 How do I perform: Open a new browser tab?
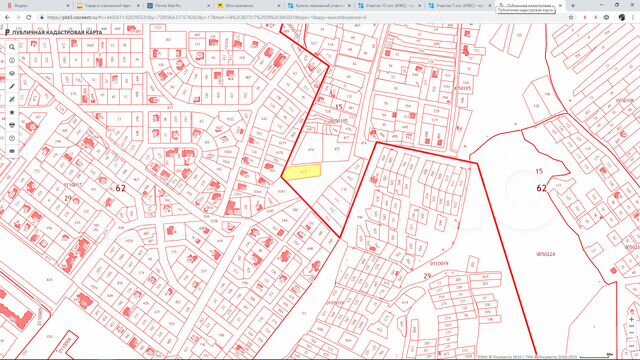click(x=573, y=6)
